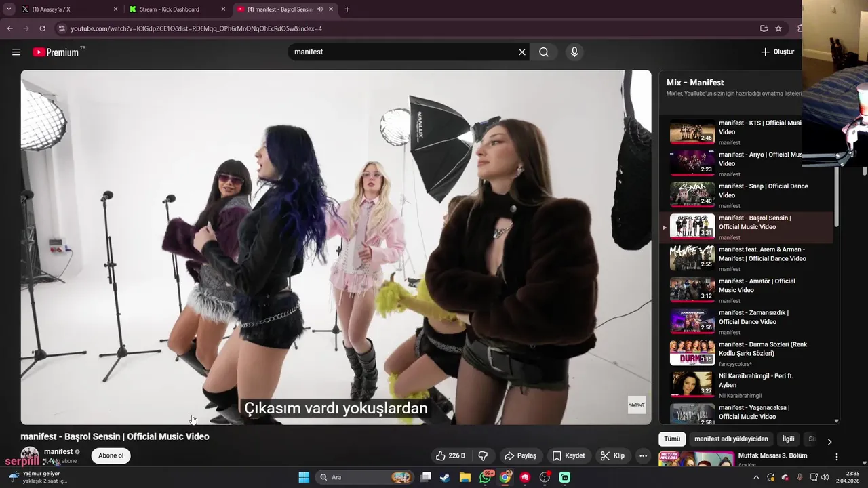Viewport: 868px width, 488px height.
Task: Save the video with Kaydet
Action: pos(568,455)
